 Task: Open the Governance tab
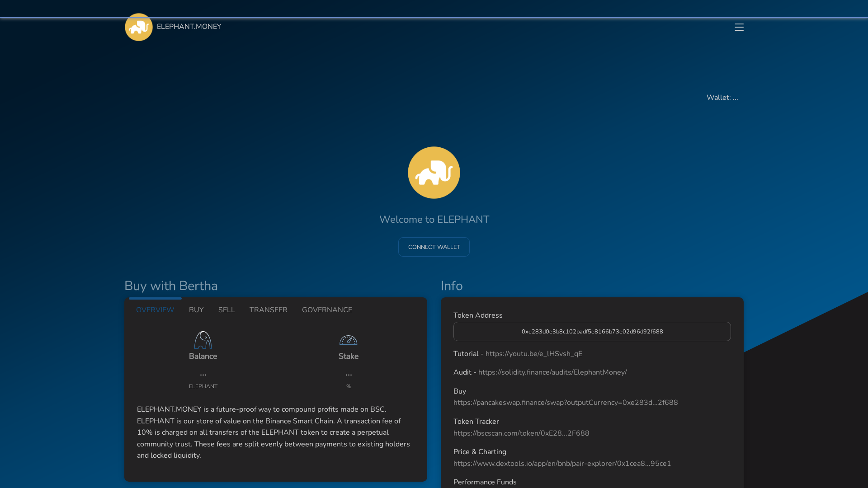coord(327,310)
